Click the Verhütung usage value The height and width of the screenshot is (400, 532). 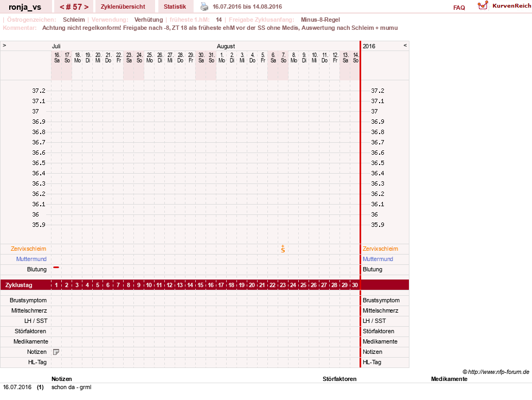click(149, 20)
